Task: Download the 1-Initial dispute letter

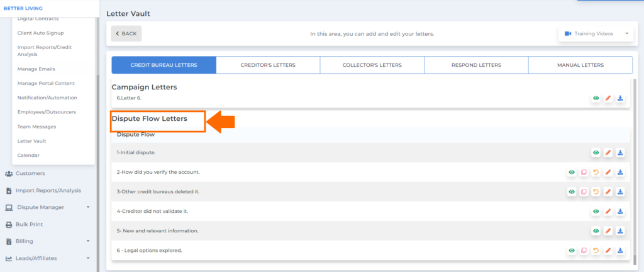Action: [621, 153]
